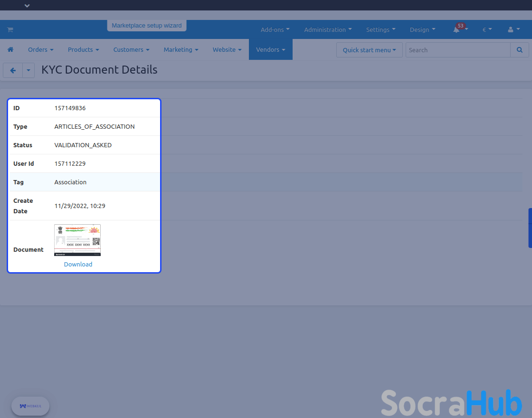Open the Vendors menu
Viewport: 532px width, 418px height.
tap(270, 49)
